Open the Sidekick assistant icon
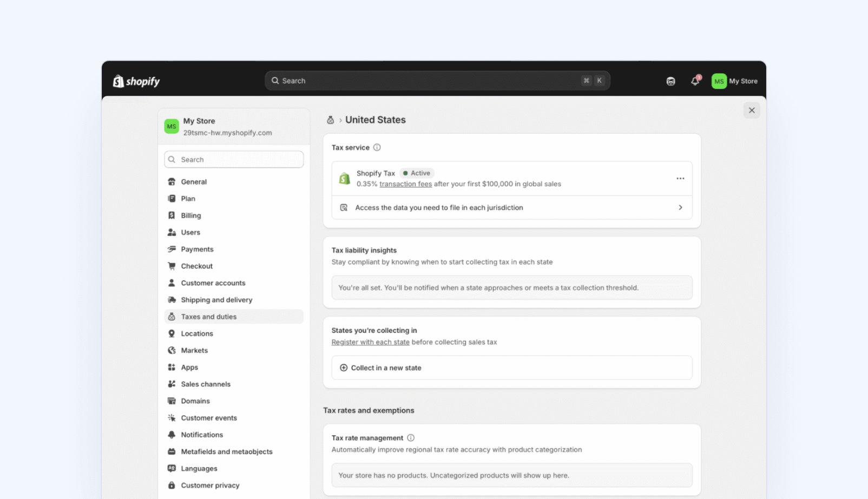The height and width of the screenshot is (499, 868). [670, 81]
